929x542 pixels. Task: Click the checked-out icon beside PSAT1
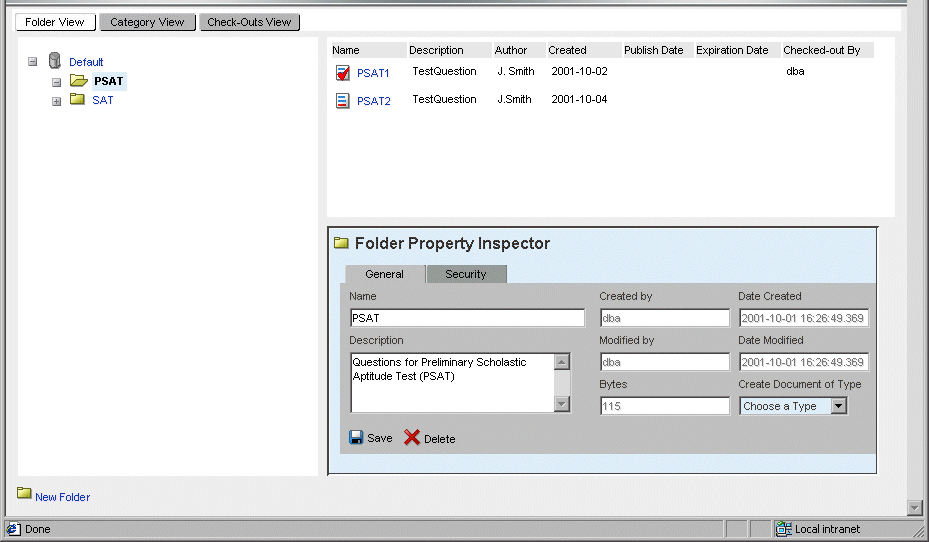[x=343, y=72]
